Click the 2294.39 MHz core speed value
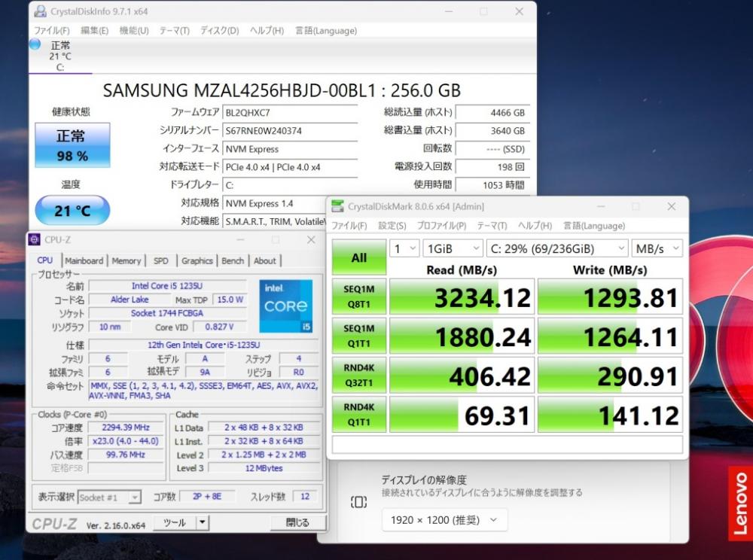753x560 pixels. (125, 428)
